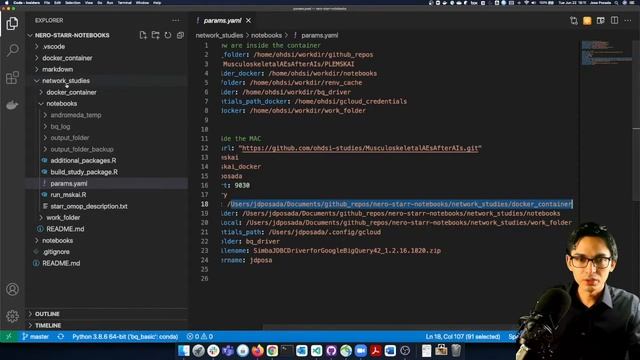Open Slack from the dock

(213, 351)
